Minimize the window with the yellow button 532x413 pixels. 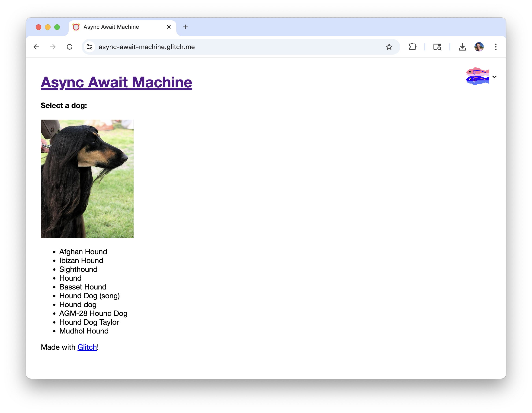point(48,27)
